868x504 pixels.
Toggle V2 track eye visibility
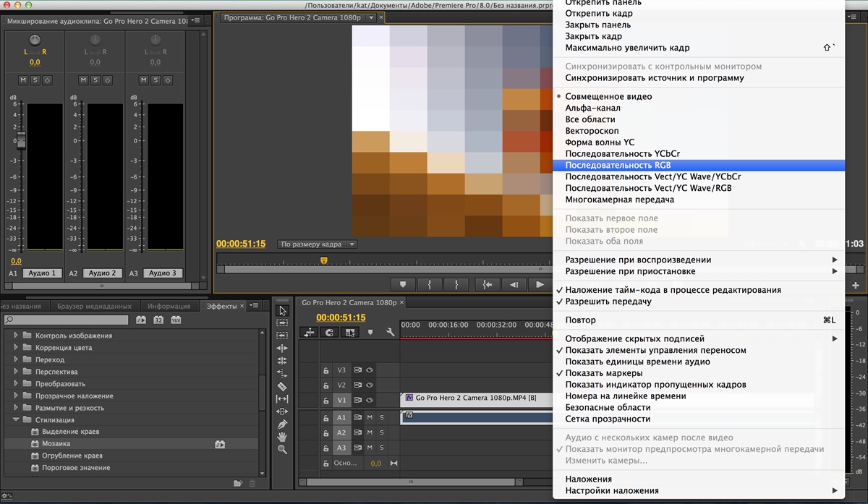[x=369, y=385]
